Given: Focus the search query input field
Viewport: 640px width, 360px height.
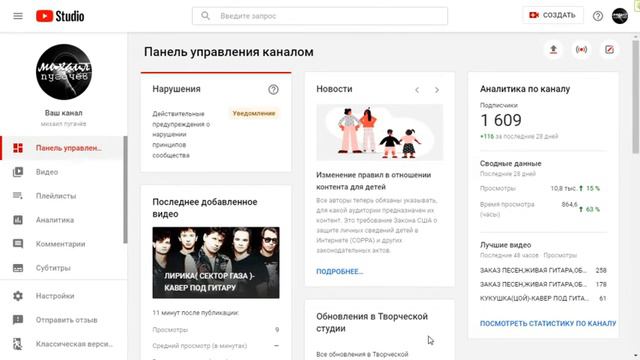Looking at the screenshot, I should point(320,16).
